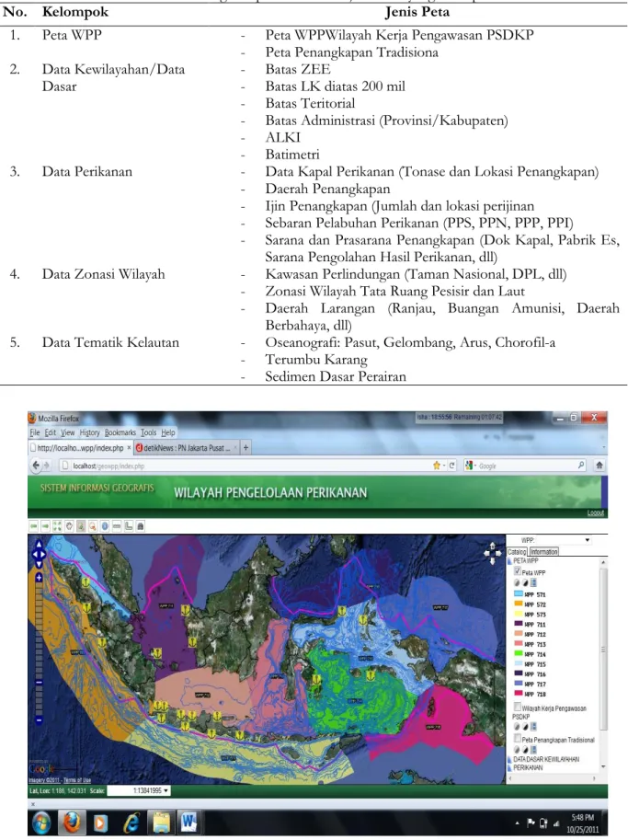Click the plus zoom-in button on map
Image resolution: width=628 pixels, height=840 pixels.
tap(40, 578)
